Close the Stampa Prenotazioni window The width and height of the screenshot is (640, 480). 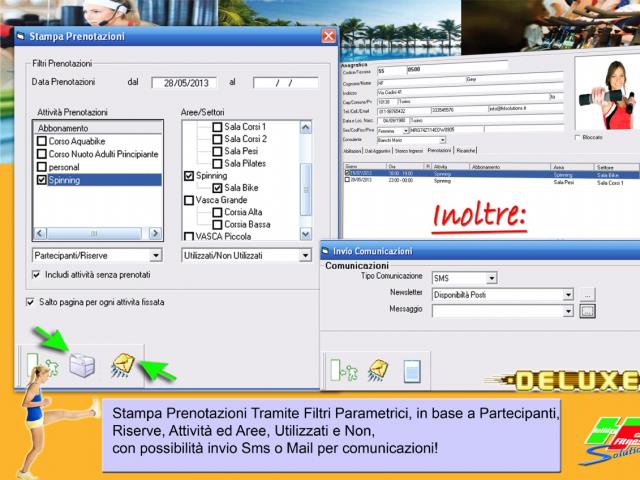tap(328, 36)
